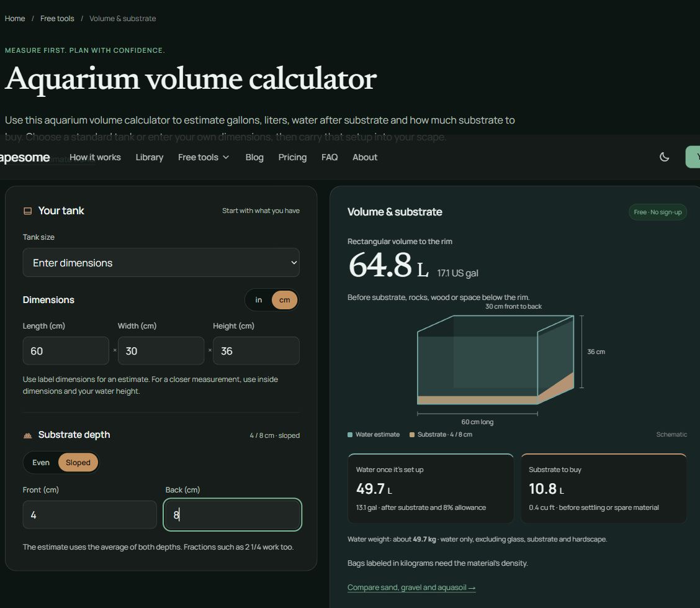Click the Free tools breadcrumb link
Screen dimensions: 700x608
click(57, 18)
